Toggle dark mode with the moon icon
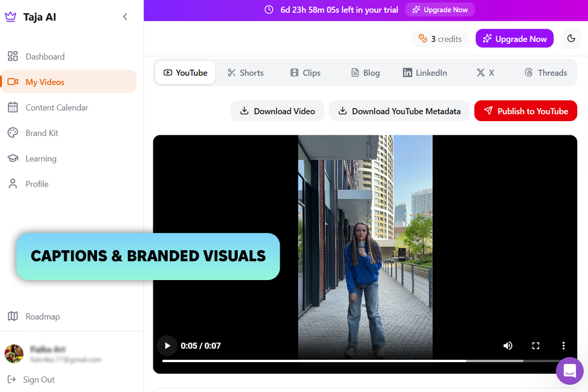Viewport: 588px width, 392px height. coord(571,38)
